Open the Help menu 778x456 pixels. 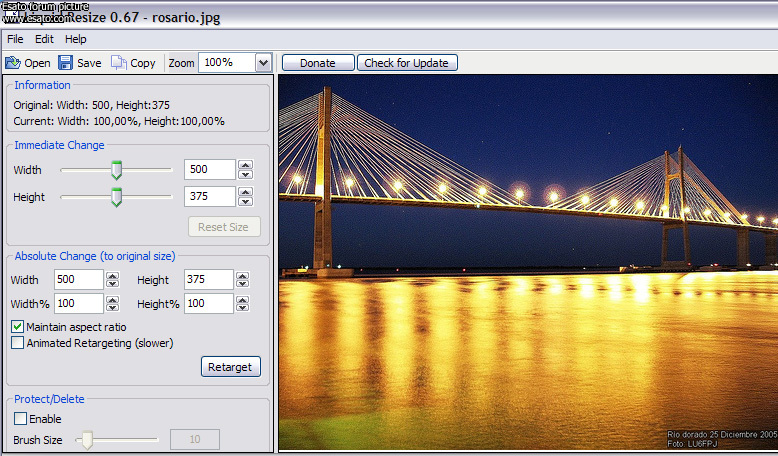tap(76, 39)
